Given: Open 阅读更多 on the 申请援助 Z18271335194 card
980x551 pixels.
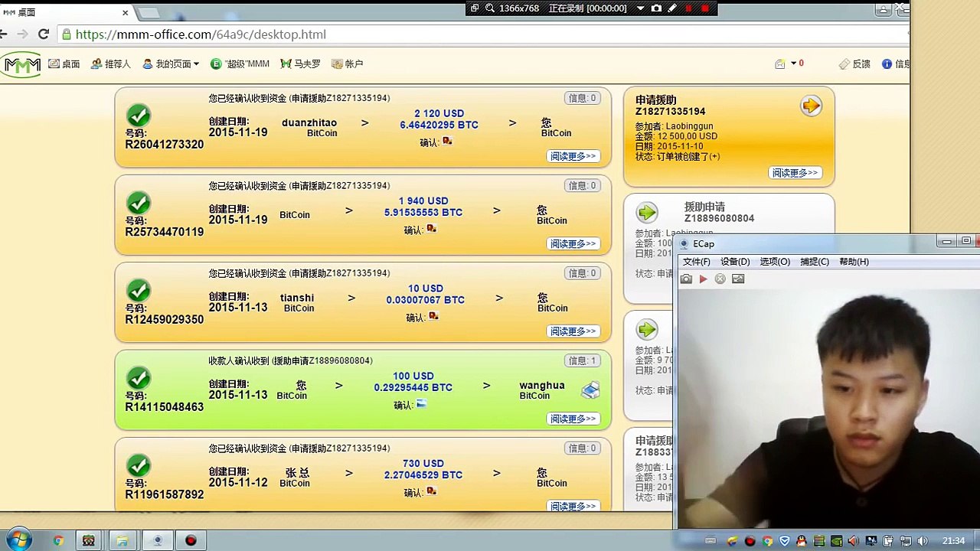Looking at the screenshot, I should [x=794, y=173].
